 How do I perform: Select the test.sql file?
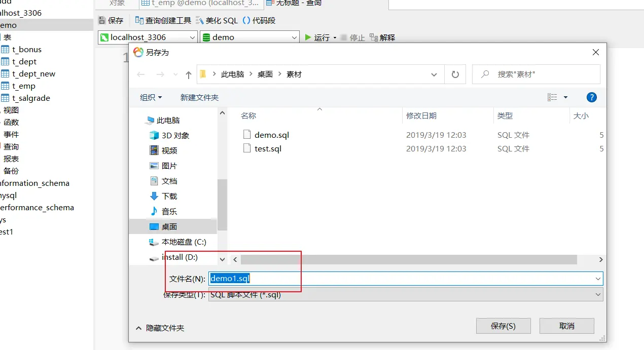pyautogui.click(x=268, y=148)
